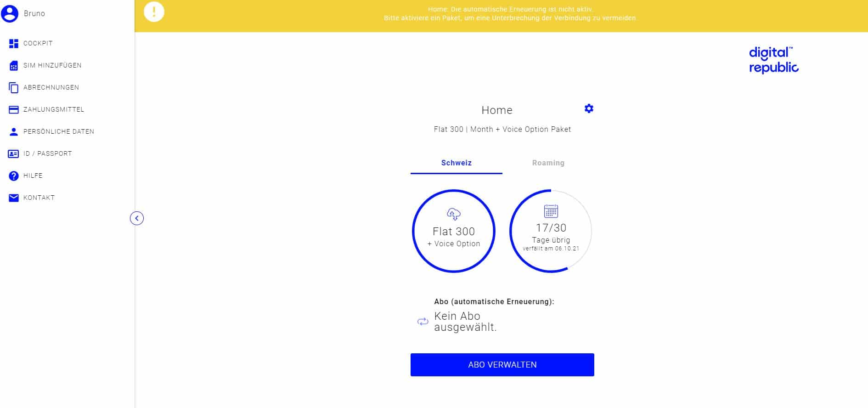
Task: Click the SIM card add icon
Action: [x=14, y=65]
